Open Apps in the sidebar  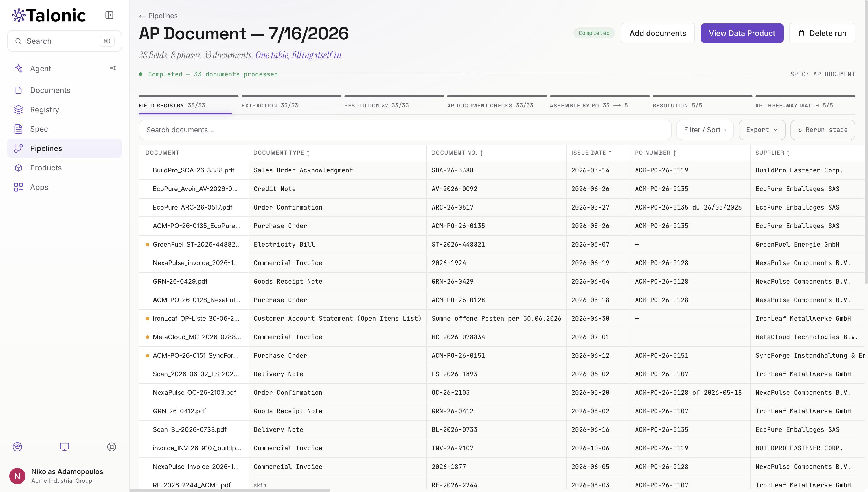point(65,187)
